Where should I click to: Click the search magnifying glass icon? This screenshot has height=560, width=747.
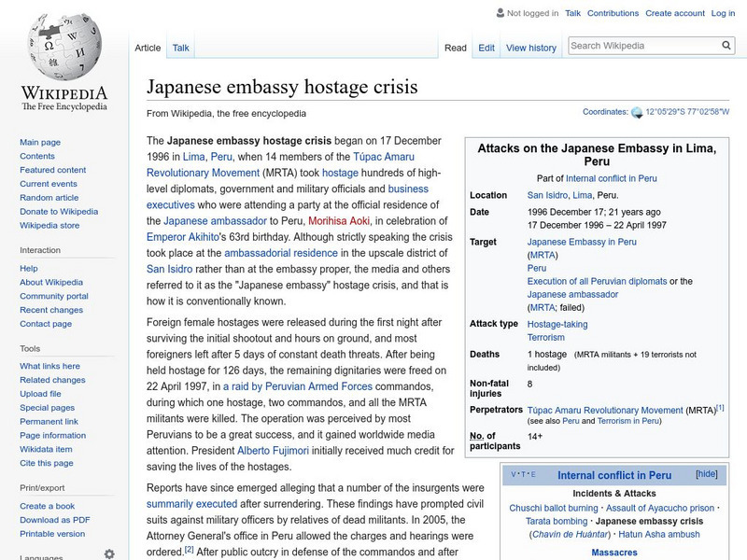[x=726, y=45]
